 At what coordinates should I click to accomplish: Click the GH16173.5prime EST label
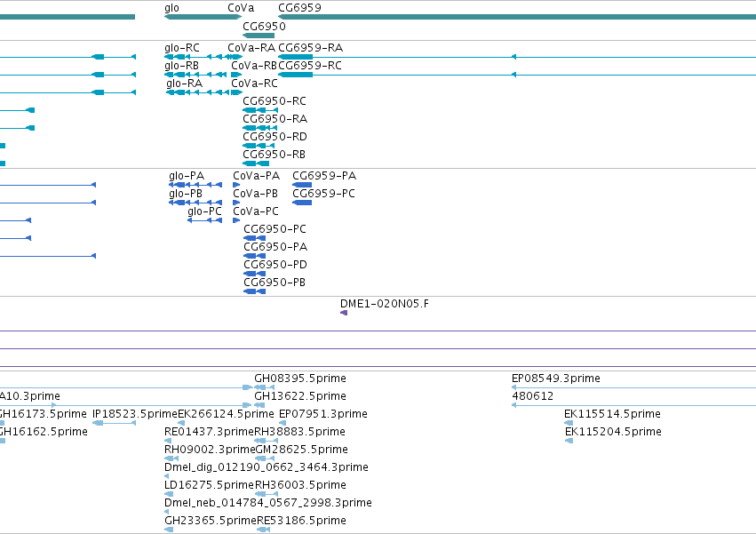pos(43,414)
